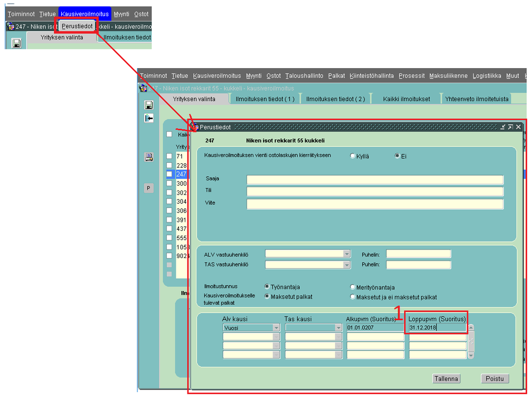Click Alkupvm field with 01.01.0207
This screenshot has height=399, width=532.
375,328
